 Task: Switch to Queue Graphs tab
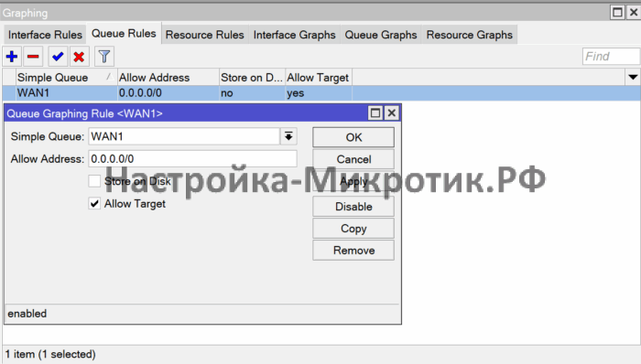point(381,35)
